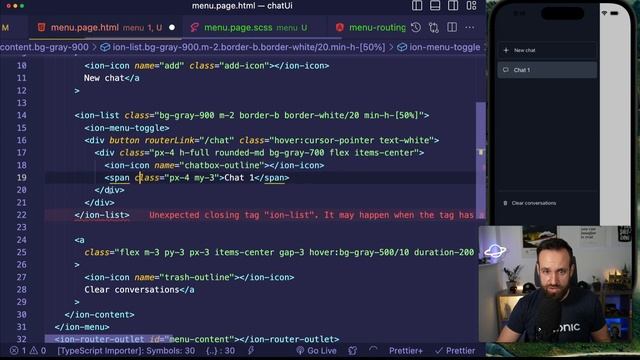Open breadcrumb content.bg-gray-900

tap(44, 47)
